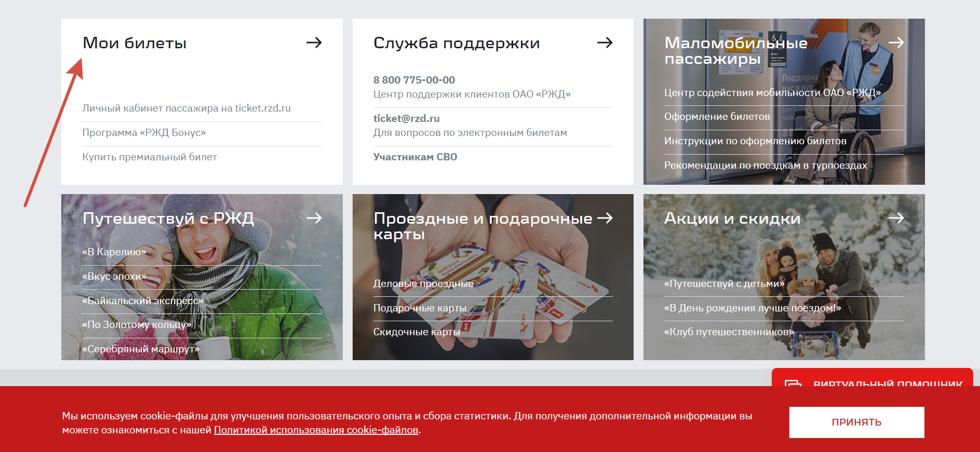The width and height of the screenshot is (980, 452).
Task: Open the Мои билеты heading
Action: coord(135,43)
